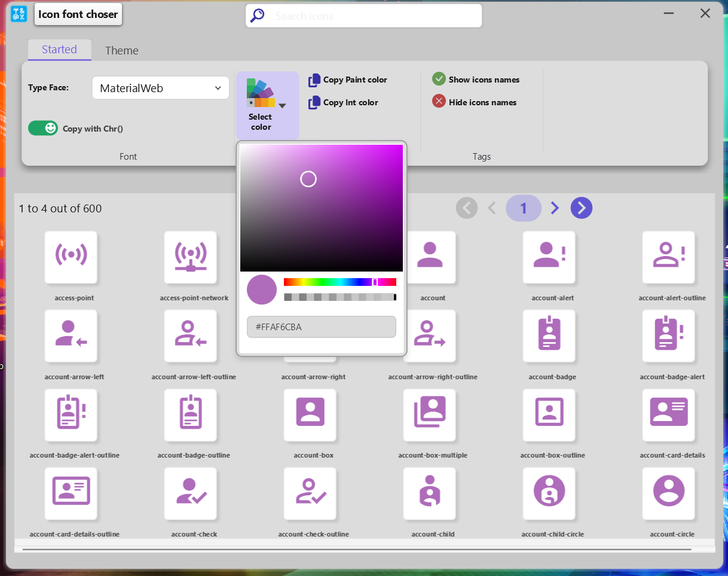Image resolution: width=728 pixels, height=576 pixels.
Task: Click the alpha transparency slider
Action: 340,297
